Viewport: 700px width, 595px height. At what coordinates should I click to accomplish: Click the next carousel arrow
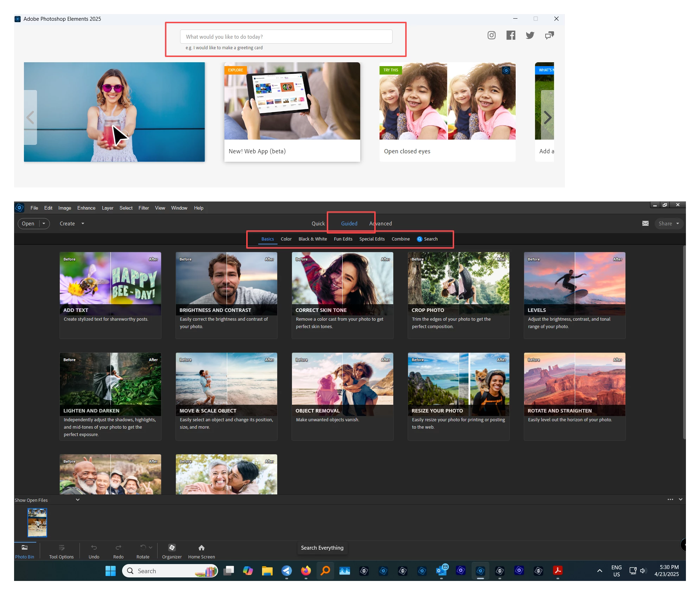click(x=547, y=117)
